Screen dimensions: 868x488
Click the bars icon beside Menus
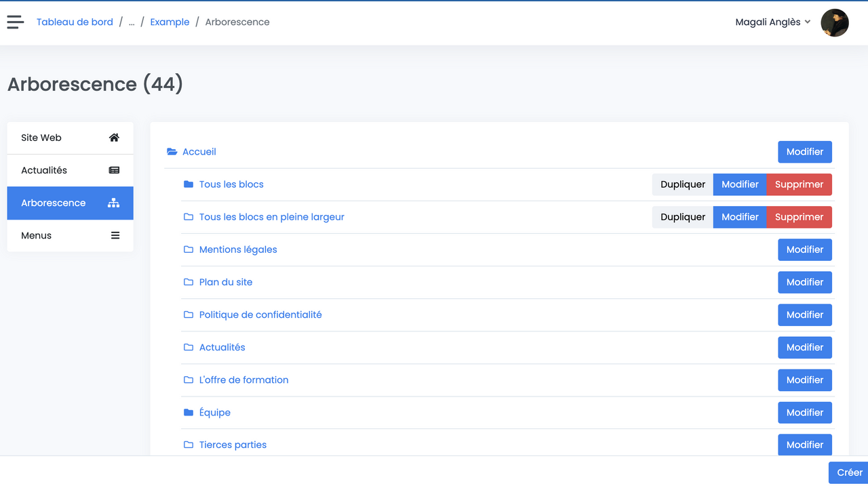click(x=115, y=236)
